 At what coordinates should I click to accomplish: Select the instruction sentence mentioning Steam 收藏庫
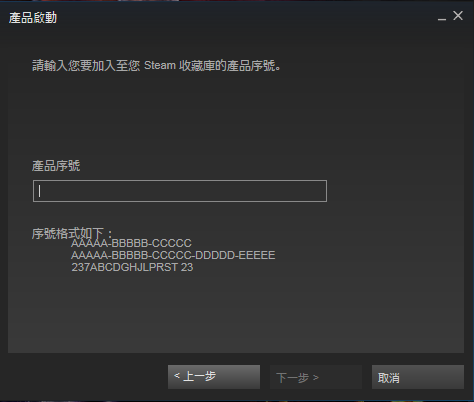157,66
